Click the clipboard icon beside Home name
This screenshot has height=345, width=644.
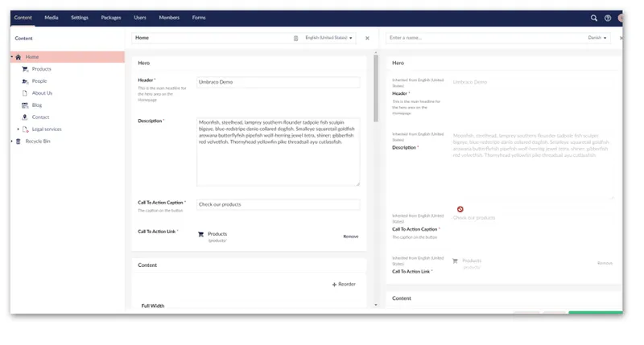[295, 38]
